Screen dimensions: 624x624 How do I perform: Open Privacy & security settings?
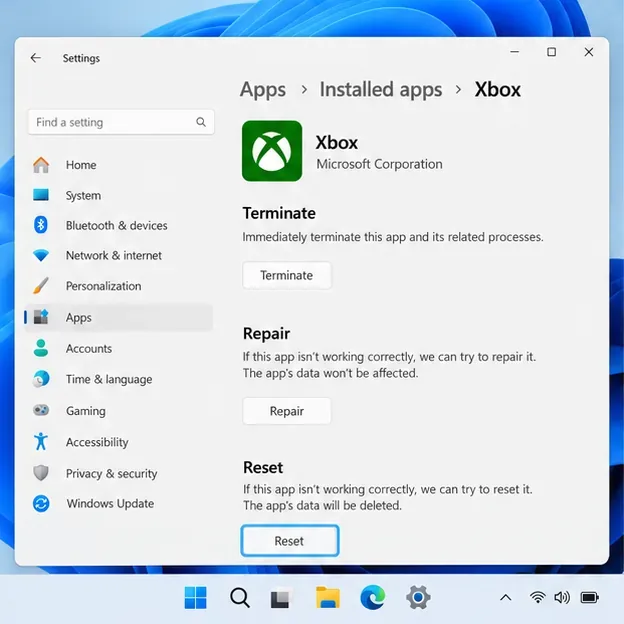click(119, 473)
